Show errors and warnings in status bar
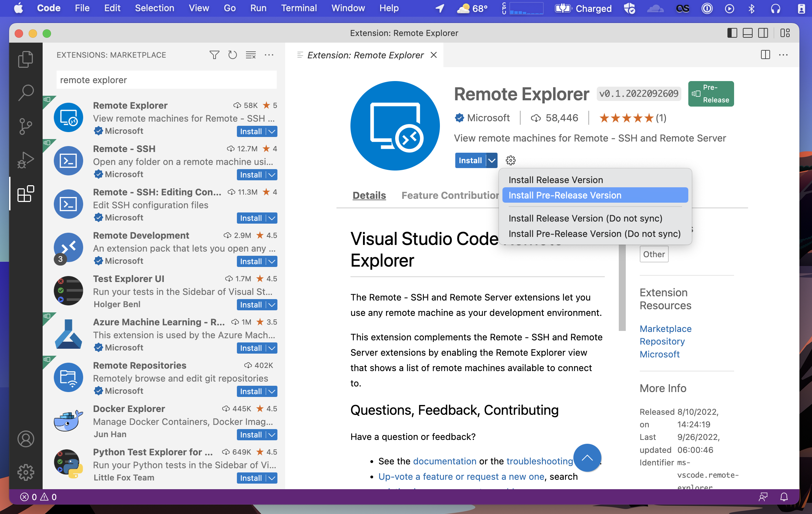812x514 pixels. click(38, 497)
